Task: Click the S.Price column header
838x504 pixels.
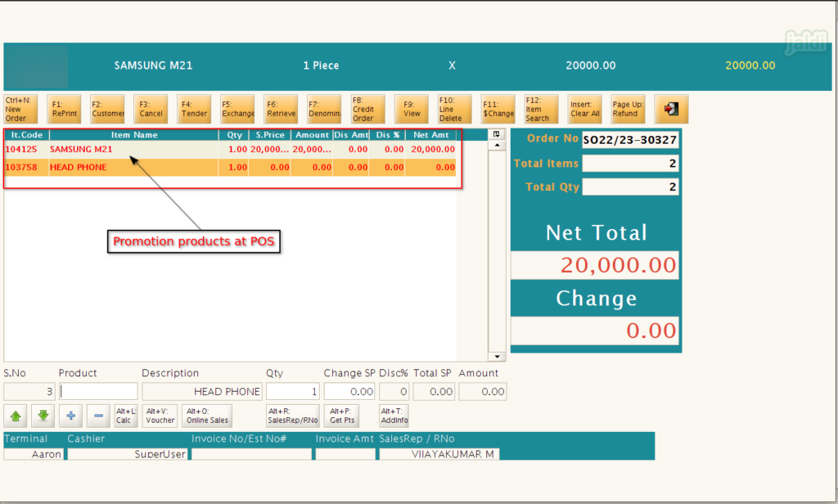Action: (270, 135)
